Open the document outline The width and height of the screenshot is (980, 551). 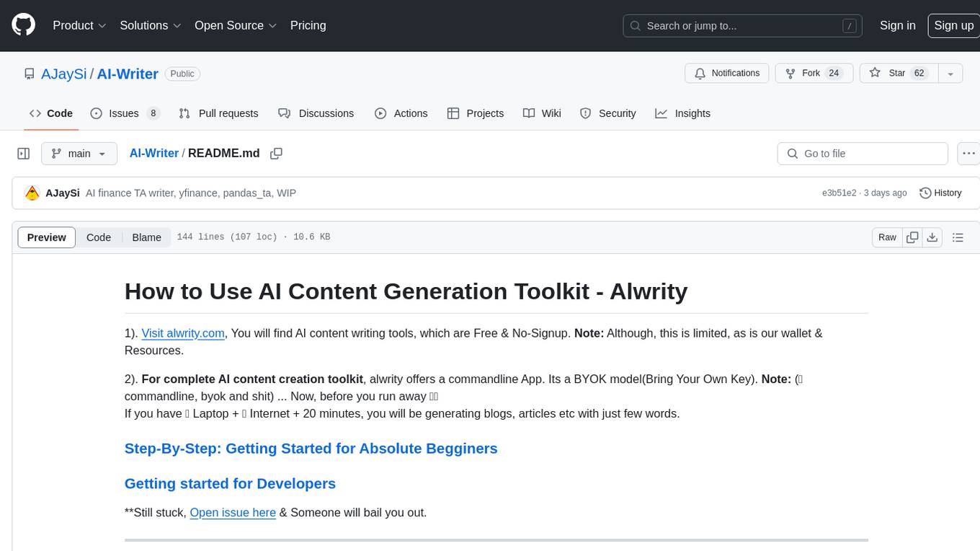click(x=958, y=237)
